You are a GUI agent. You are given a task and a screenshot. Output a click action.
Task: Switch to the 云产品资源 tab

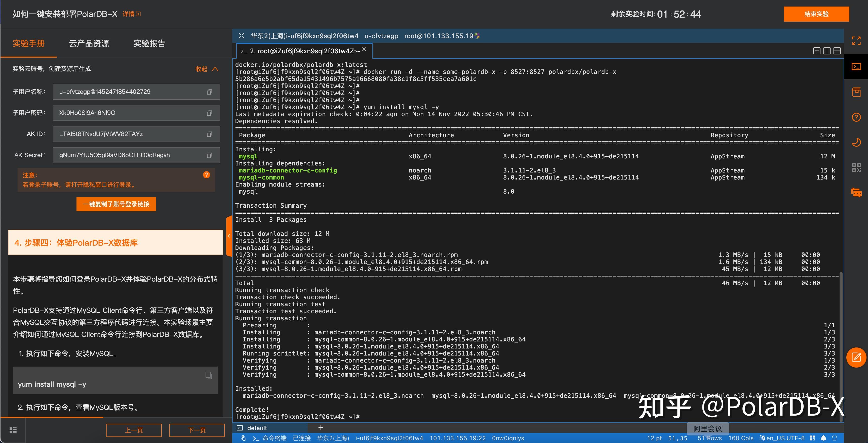click(x=89, y=43)
